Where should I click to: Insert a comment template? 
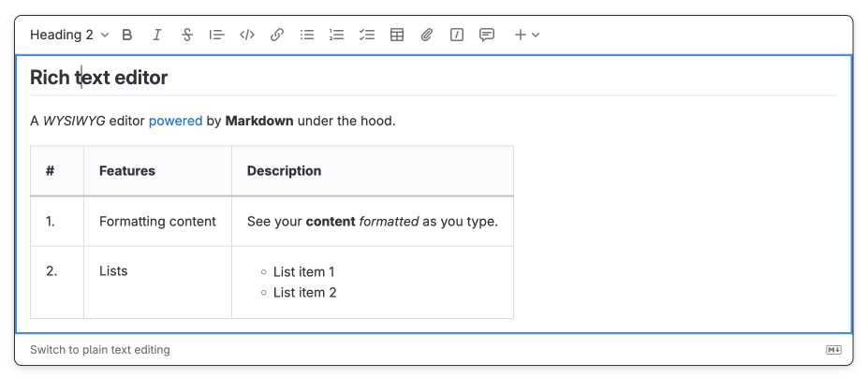pos(487,36)
